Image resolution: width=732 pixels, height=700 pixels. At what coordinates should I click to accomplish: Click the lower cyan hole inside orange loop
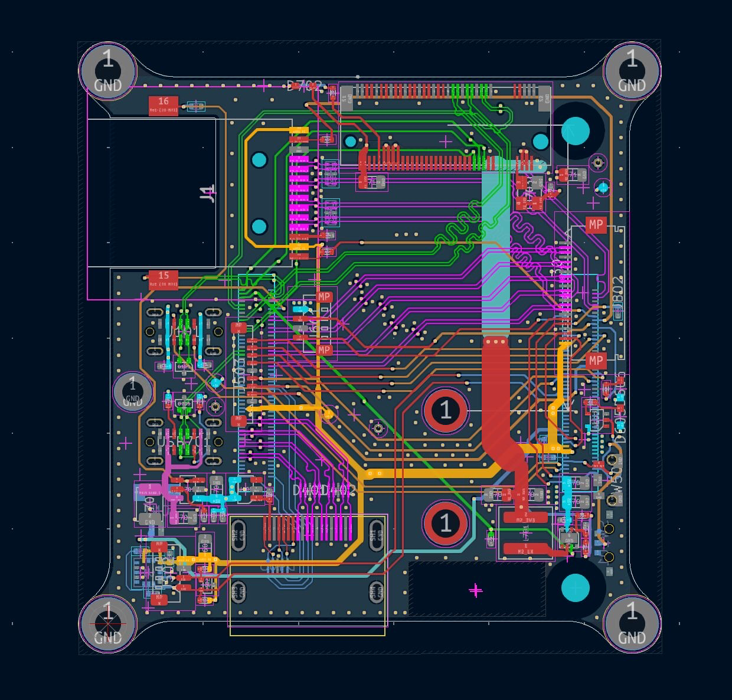coord(259,226)
